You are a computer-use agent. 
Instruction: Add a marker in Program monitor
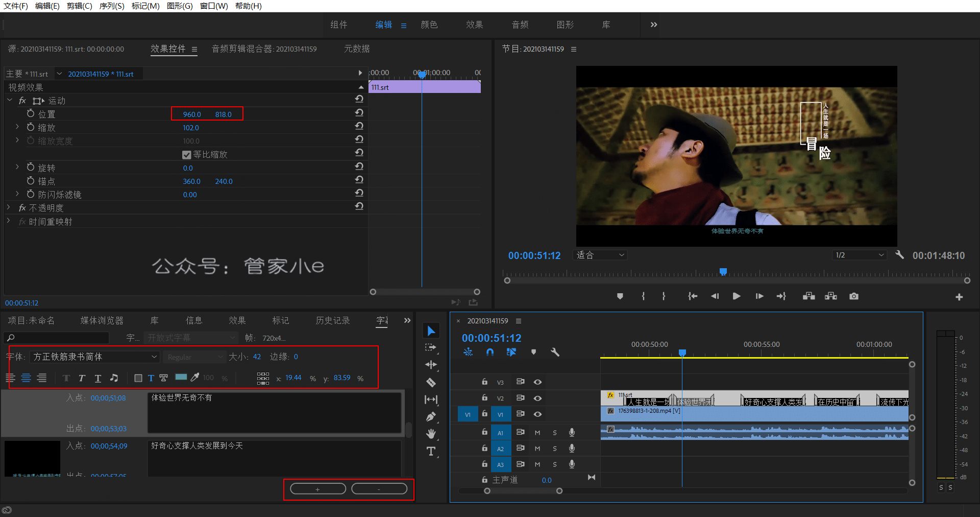(x=620, y=296)
